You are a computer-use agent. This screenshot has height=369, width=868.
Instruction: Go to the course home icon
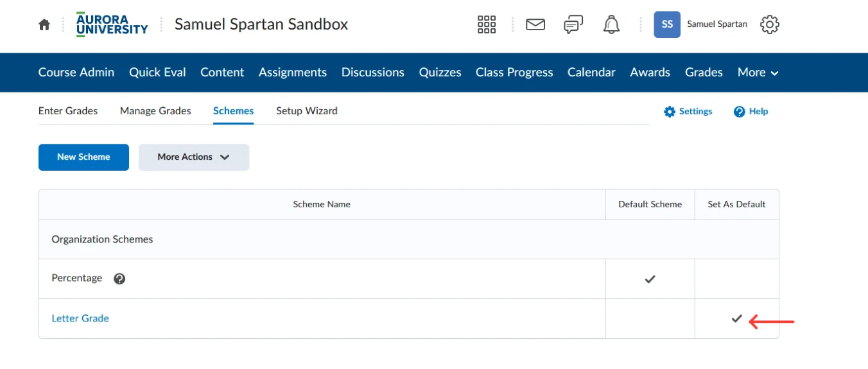(x=44, y=25)
